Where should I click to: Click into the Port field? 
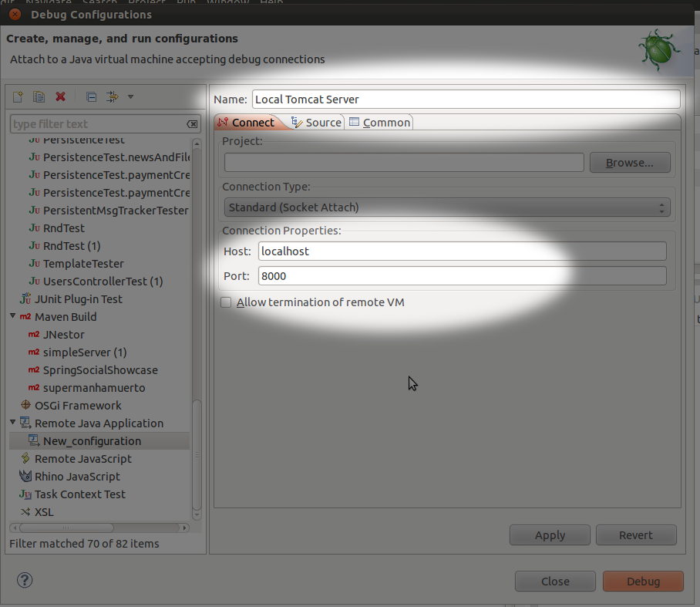point(462,276)
